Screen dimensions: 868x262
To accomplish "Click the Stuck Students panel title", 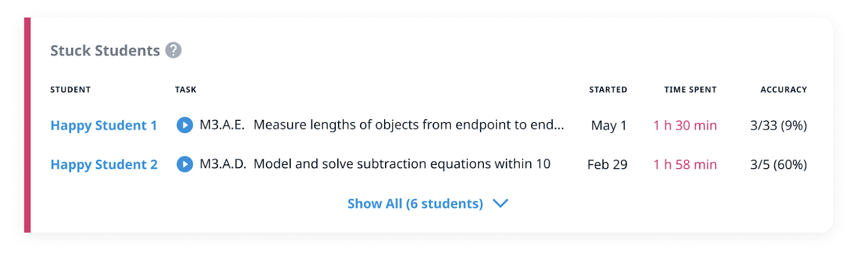I will [x=105, y=50].
